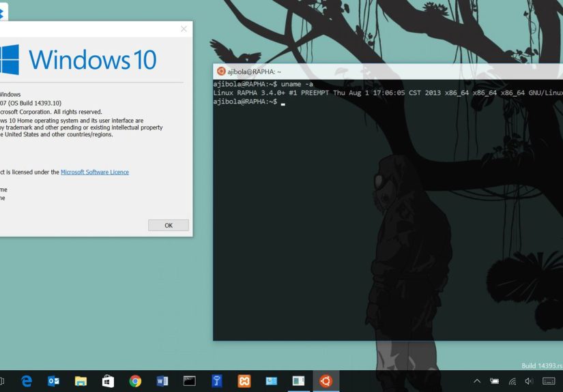Image resolution: width=563 pixels, height=392 pixels.
Task: Open the Wi-Fi network tray icon
Action: (x=513, y=381)
